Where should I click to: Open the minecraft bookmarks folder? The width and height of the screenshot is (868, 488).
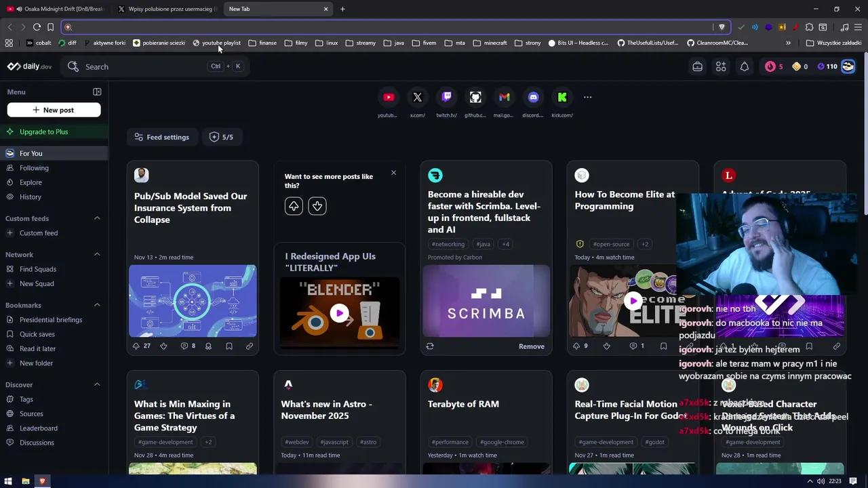click(x=490, y=43)
